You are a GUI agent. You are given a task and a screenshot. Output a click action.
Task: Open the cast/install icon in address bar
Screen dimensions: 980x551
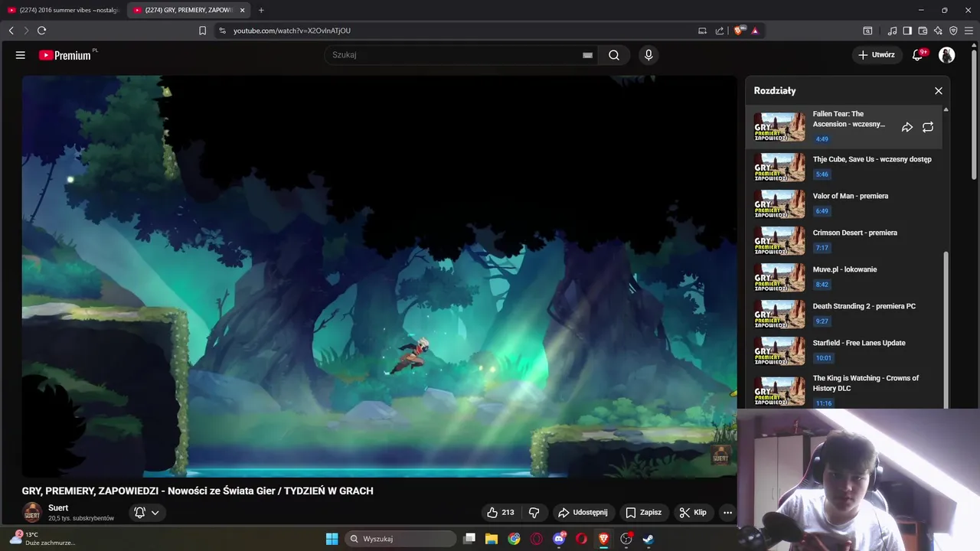coord(703,31)
